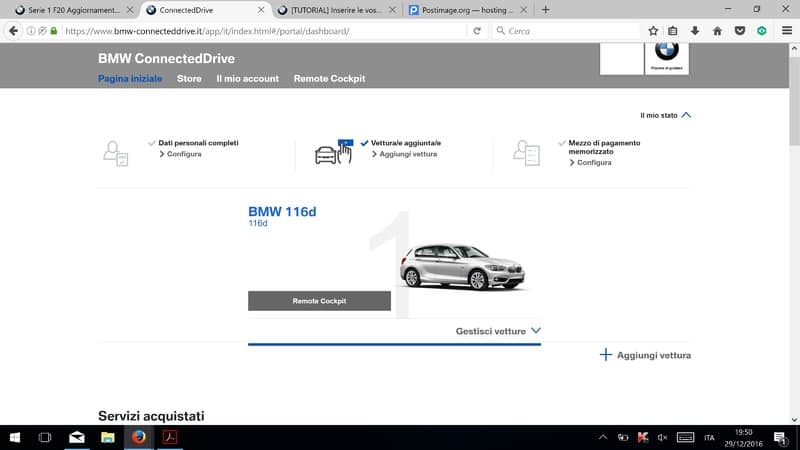Click the Kaspersky tray icon

[643, 437]
